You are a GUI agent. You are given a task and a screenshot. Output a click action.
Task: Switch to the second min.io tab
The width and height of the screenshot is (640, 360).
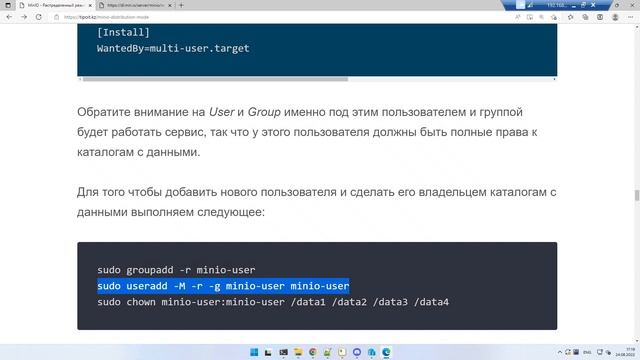[x=136, y=5]
